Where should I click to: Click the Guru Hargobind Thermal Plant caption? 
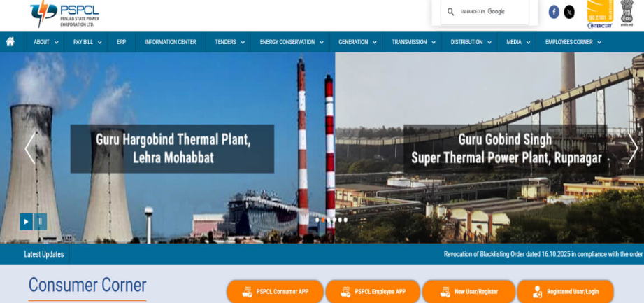173,148
